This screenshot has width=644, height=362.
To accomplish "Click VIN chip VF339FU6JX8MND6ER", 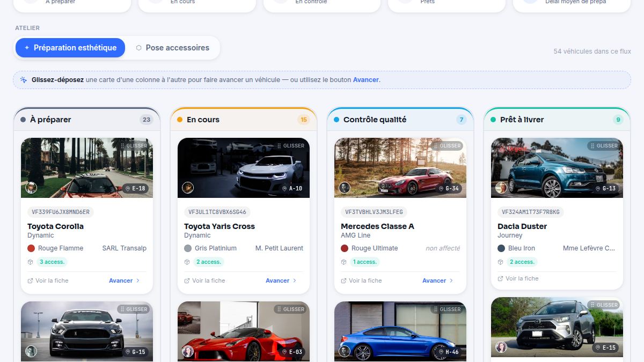I will (x=61, y=212).
